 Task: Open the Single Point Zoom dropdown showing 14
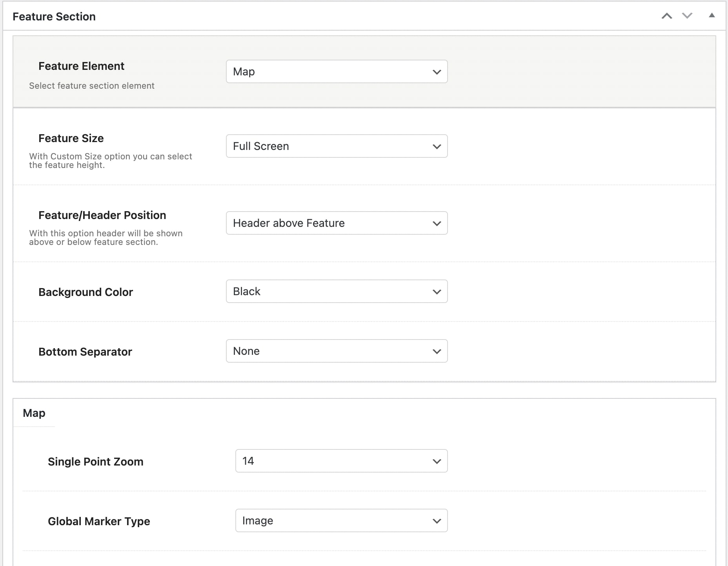point(341,461)
